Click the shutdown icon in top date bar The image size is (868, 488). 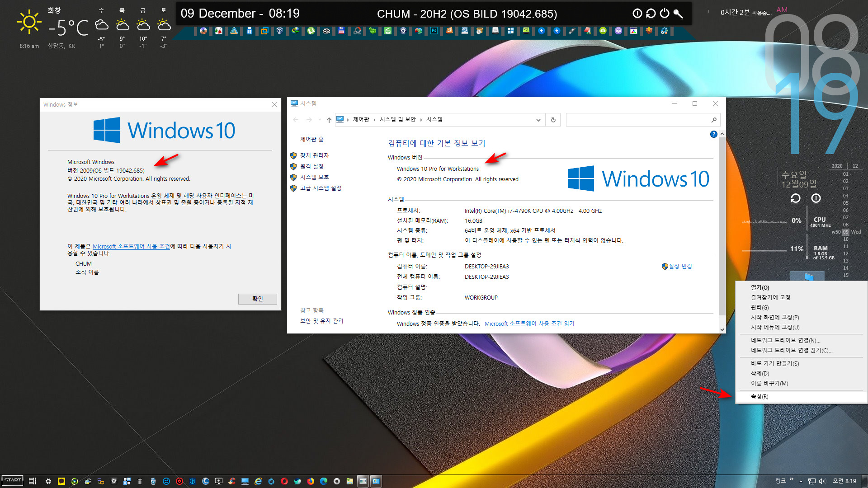[637, 14]
